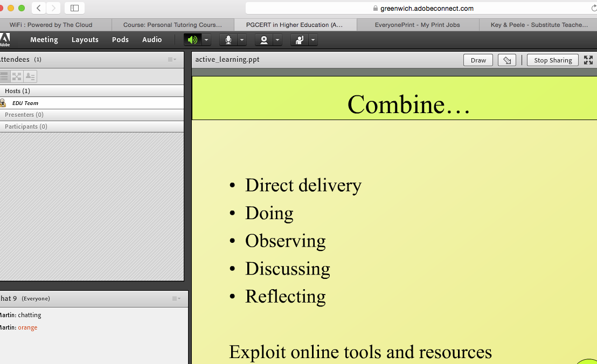
Task: Click the raise hand status icon
Action: click(300, 40)
